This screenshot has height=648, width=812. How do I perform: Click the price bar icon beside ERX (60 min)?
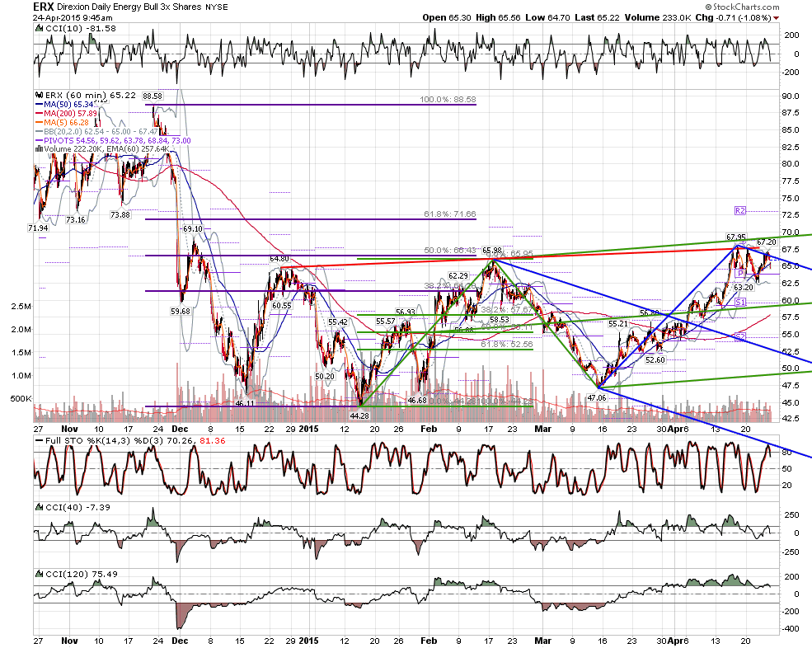pos(39,96)
